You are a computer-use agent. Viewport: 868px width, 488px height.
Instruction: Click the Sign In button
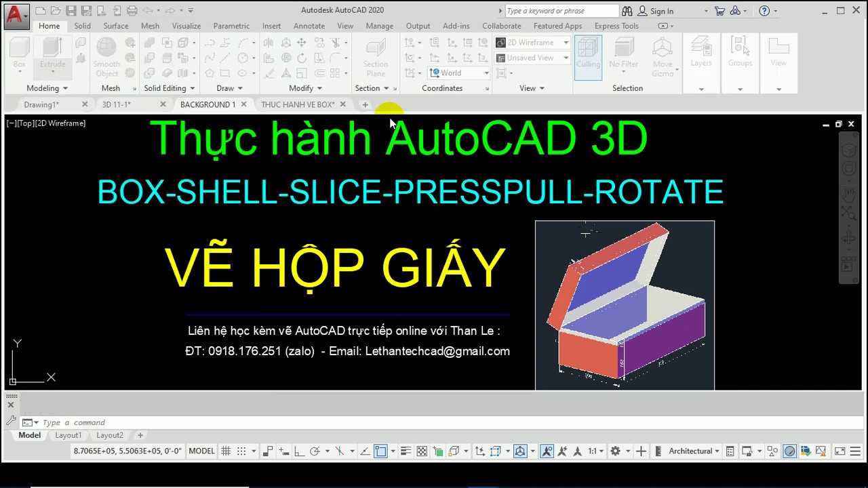click(x=656, y=11)
